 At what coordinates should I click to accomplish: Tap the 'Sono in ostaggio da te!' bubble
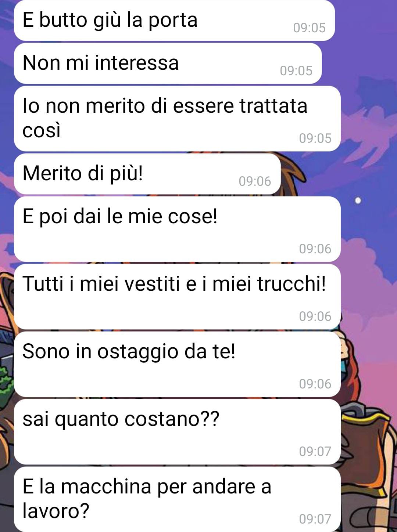(x=177, y=364)
